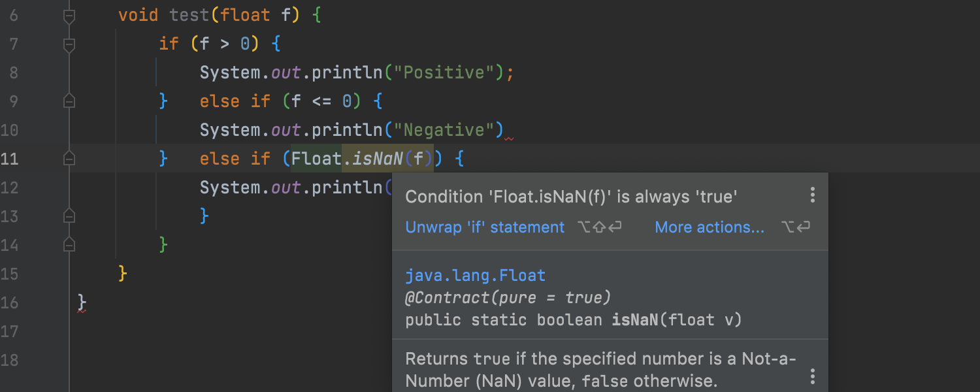This screenshot has height=392, width=980.
Task: Click the test method name in its declaration
Action: tap(190, 15)
